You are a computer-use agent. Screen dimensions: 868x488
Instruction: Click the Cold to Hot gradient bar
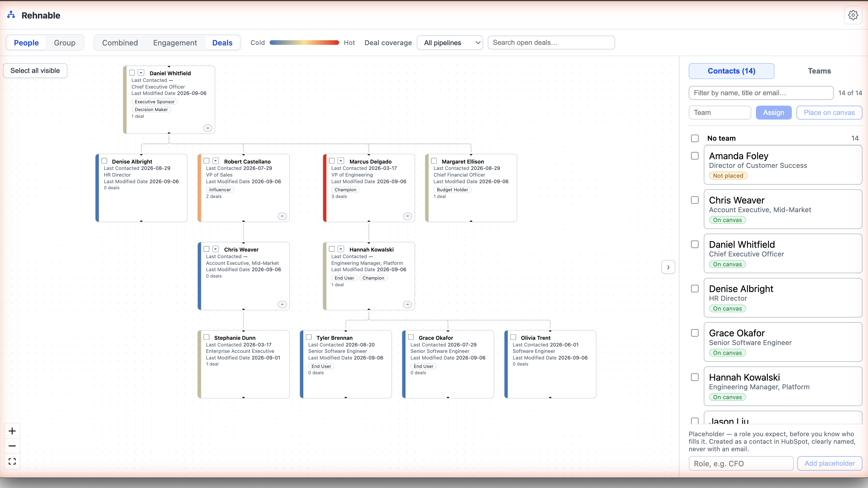tap(304, 43)
